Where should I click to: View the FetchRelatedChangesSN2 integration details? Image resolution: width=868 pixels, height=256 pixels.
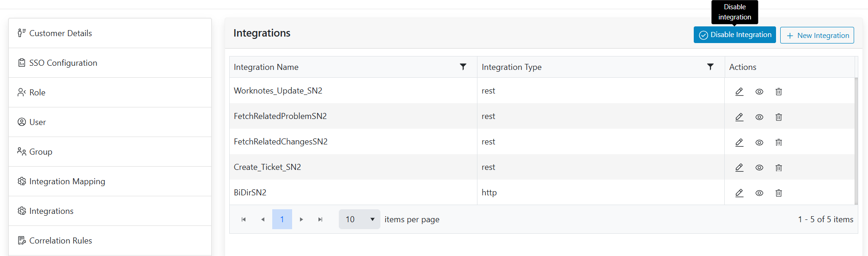(x=759, y=143)
